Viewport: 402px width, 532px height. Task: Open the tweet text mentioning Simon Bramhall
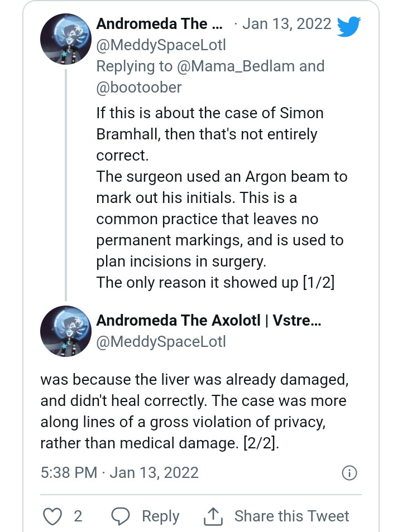tap(221, 197)
